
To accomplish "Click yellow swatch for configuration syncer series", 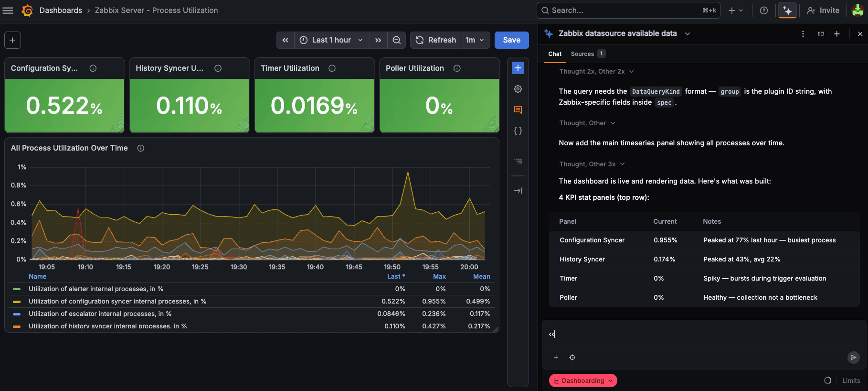I will coord(17,302).
